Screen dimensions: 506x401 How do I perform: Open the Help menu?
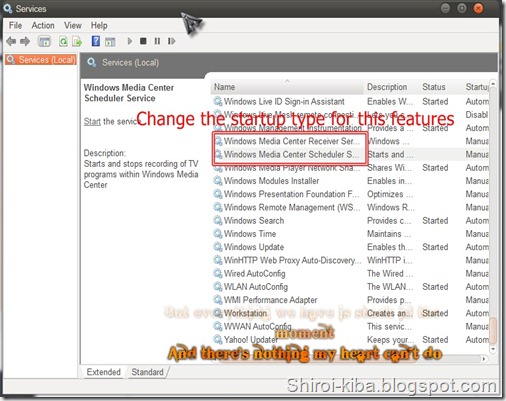(99, 25)
